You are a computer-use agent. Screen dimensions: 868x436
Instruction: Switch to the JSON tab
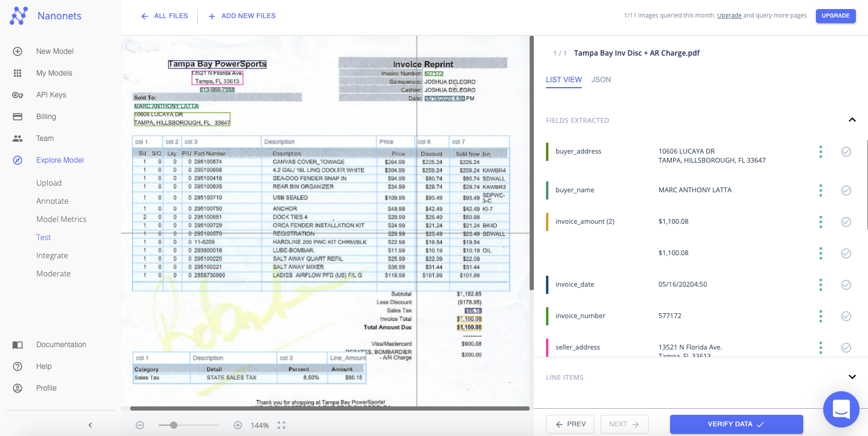point(601,80)
